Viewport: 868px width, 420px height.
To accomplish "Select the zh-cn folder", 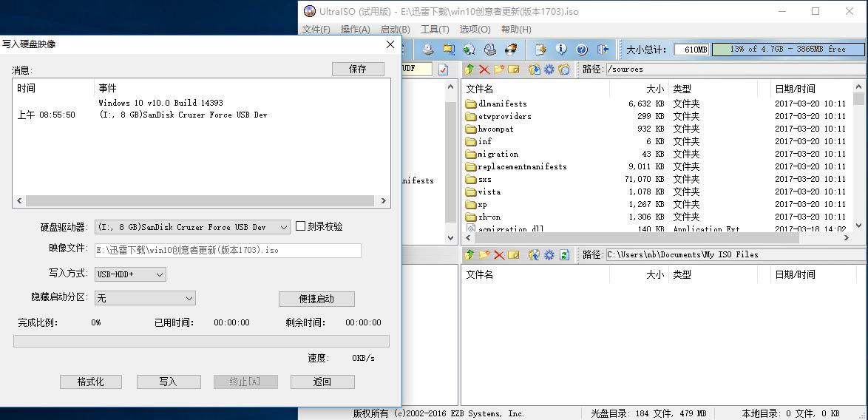I will tap(483, 217).
